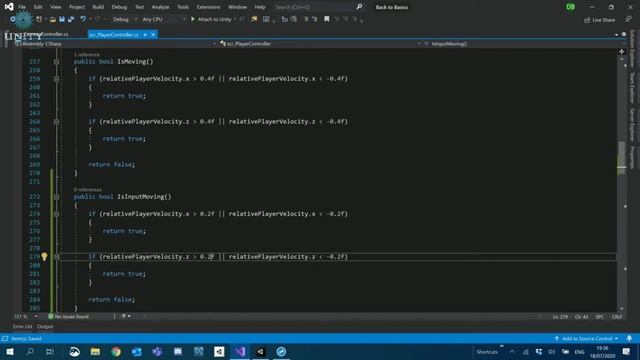Click the SPC indentation indicator
The width and height of the screenshot is (640, 360).
pyautogui.click(x=599, y=317)
